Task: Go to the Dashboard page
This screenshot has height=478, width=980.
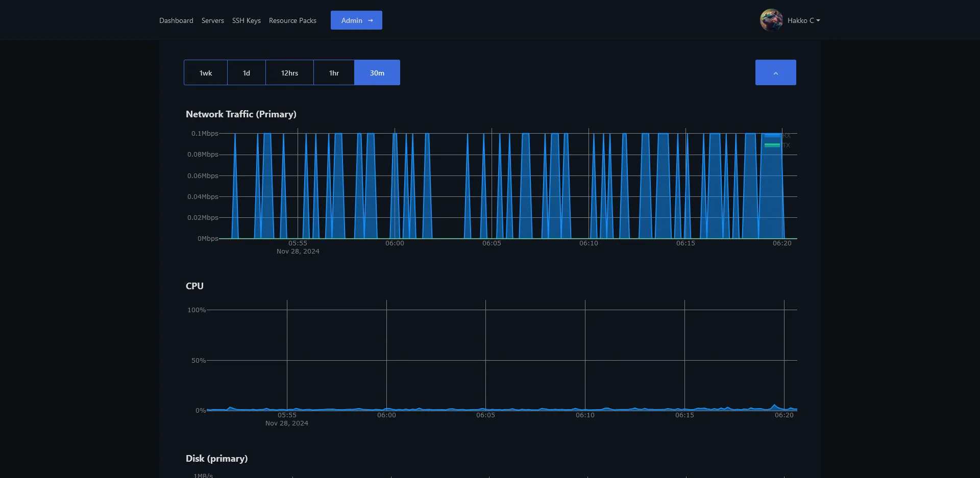Action: 176,20
